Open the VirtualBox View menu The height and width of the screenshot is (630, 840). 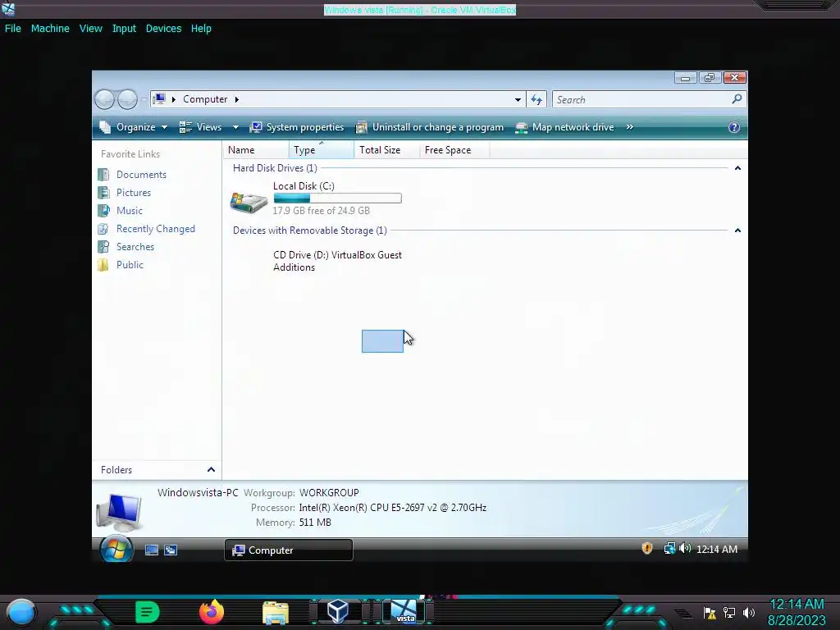90,29
